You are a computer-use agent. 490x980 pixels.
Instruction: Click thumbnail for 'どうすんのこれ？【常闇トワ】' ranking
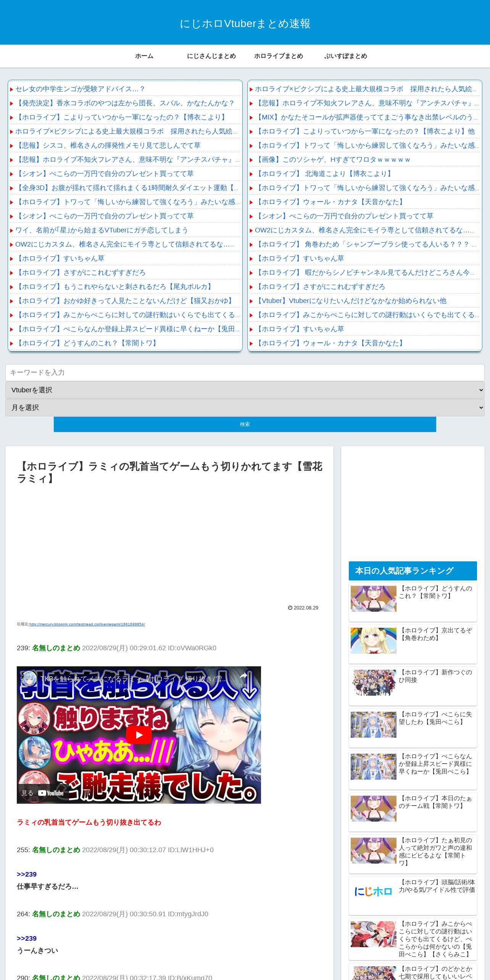pyautogui.click(x=374, y=599)
